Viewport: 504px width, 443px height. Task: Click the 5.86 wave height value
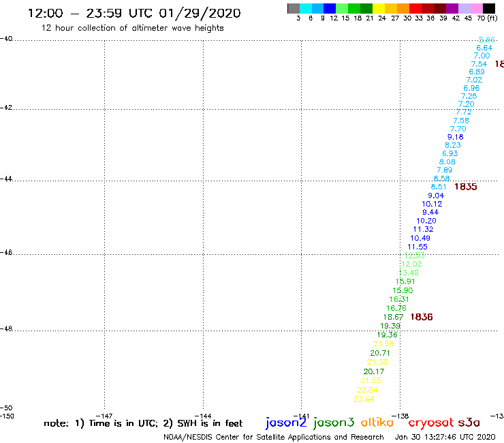(x=487, y=40)
